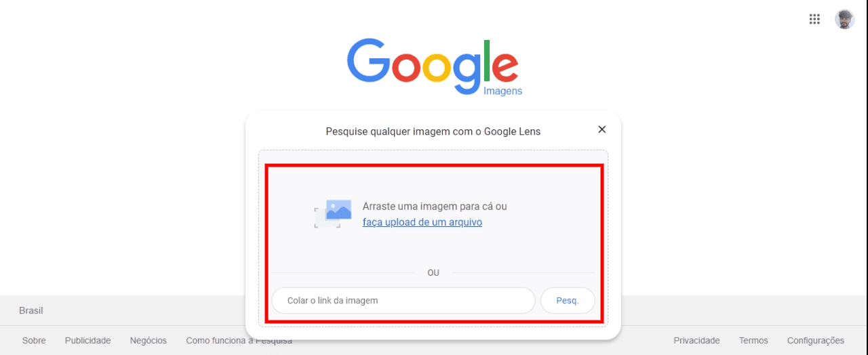Click the image drag-and-drop picture icon
Screen dimensions: 868x355
click(x=333, y=213)
